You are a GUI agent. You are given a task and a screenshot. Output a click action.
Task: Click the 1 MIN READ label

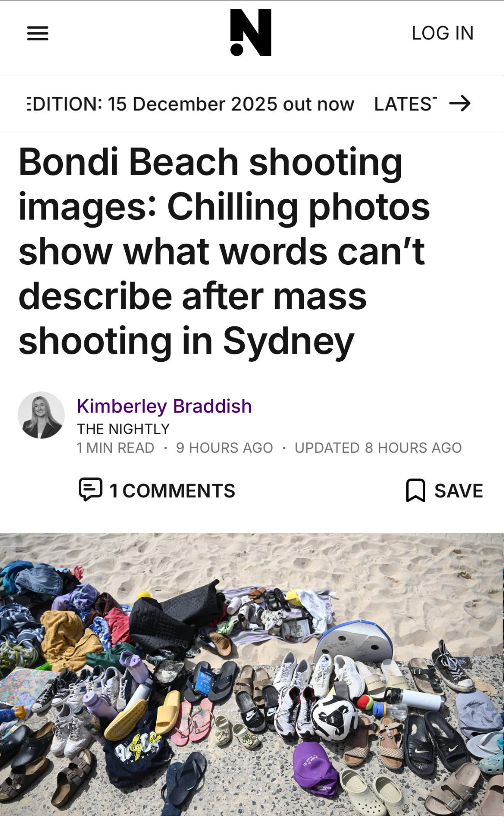[x=115, y=448]
